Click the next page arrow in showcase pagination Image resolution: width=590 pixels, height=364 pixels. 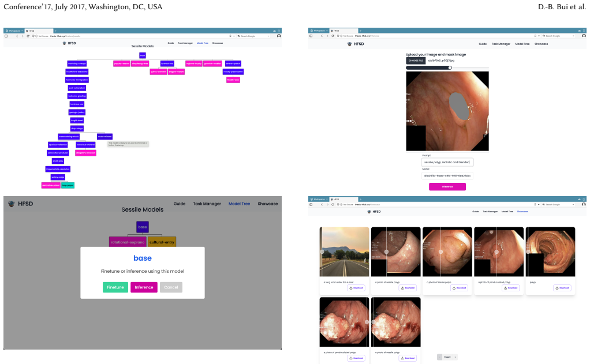point(455,357)
